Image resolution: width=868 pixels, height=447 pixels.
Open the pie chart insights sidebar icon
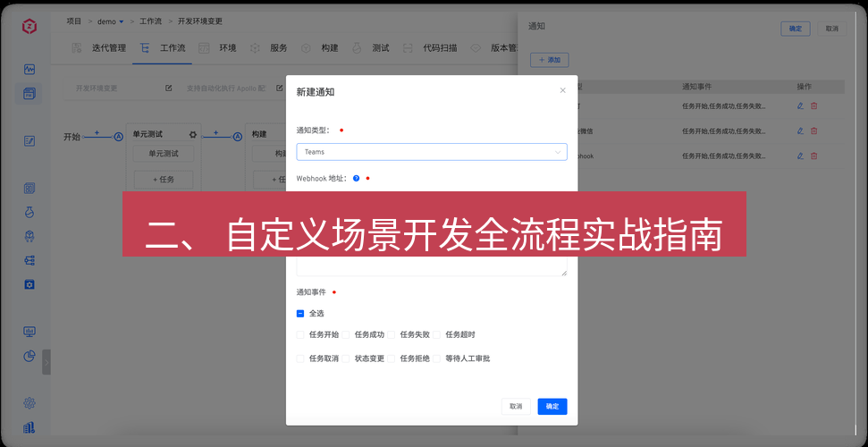click(x=29, y=356)
